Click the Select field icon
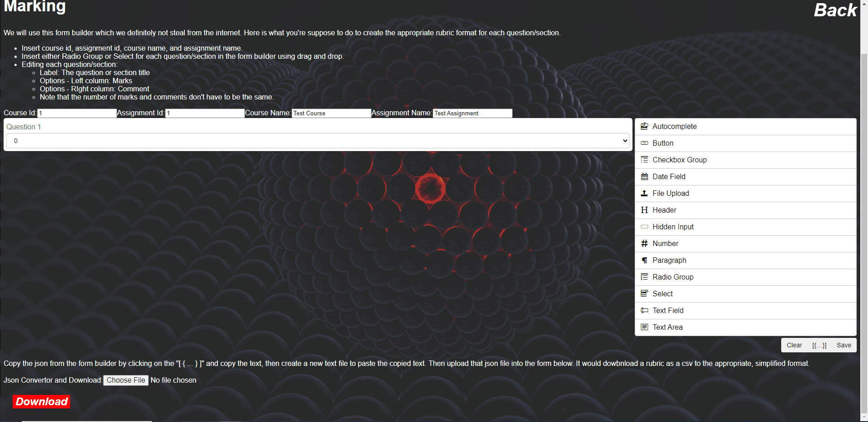 (644, 294)
